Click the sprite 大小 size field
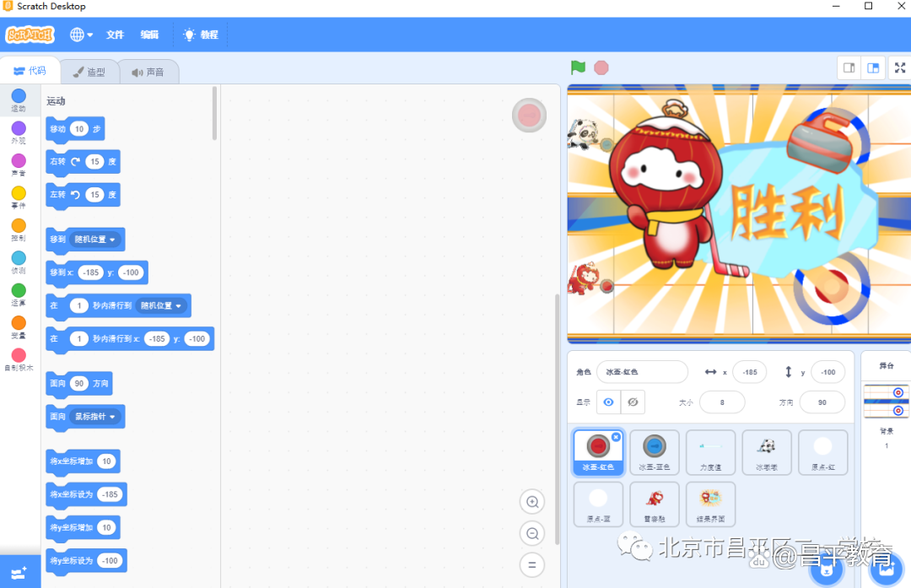Viewport: 911px width, 588px height. pos(722,402)
